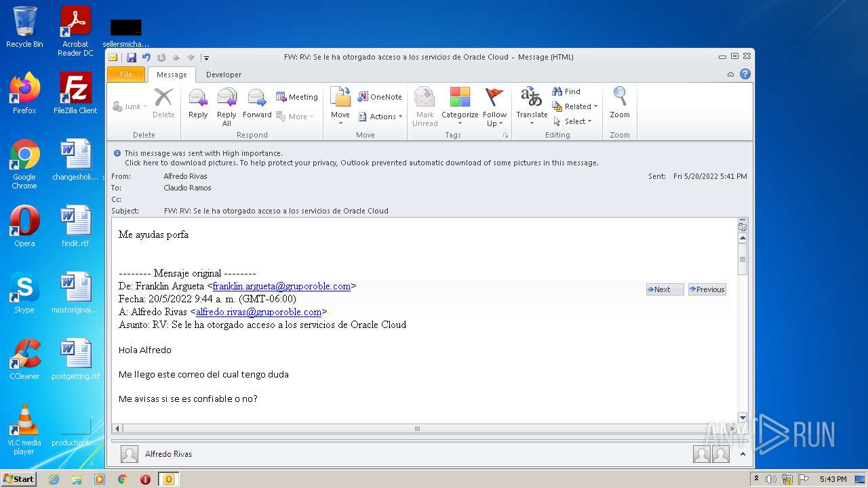Send message to OneNote

[380, 97]
